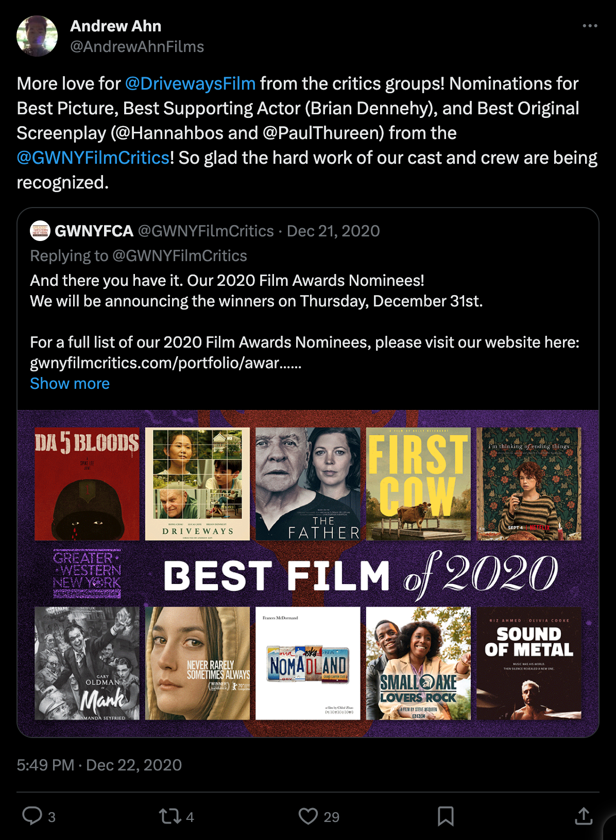Click the Dec 21, 2020 quoted tweet date
The height and width of the screenshot is (840, 616).
click(x=333, y=231)
